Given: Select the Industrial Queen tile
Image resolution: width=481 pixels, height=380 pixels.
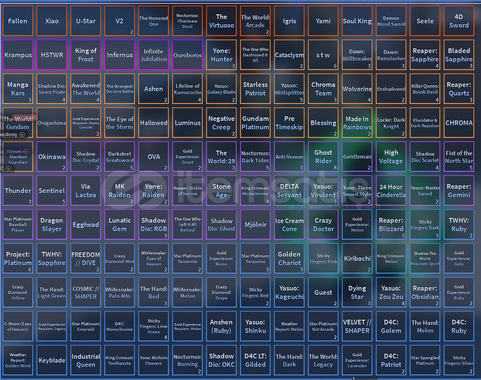Looking at the screenshot, I should [x=86, y=360].
